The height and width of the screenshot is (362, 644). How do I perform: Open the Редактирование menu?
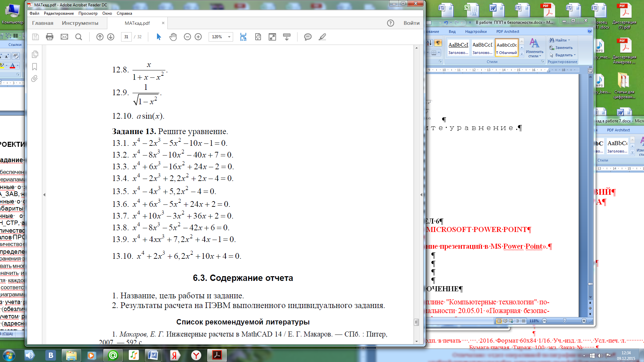(x=59, y=13)
